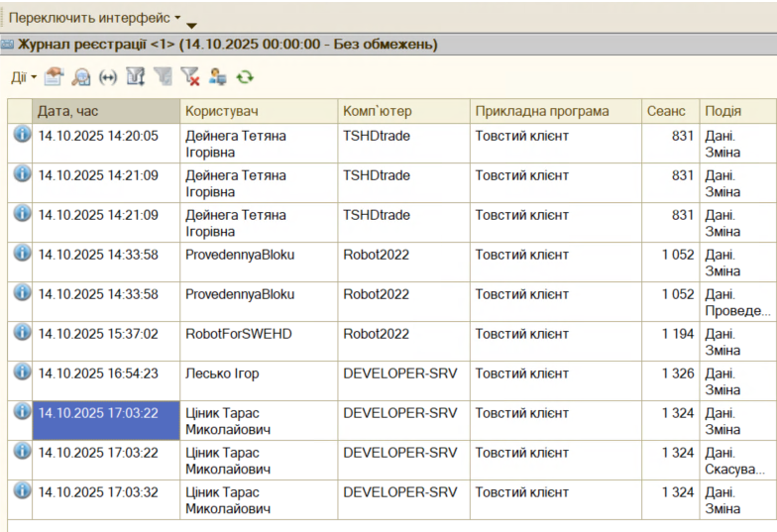Click the interval setup (↔) icon

[x=108, y=76]
